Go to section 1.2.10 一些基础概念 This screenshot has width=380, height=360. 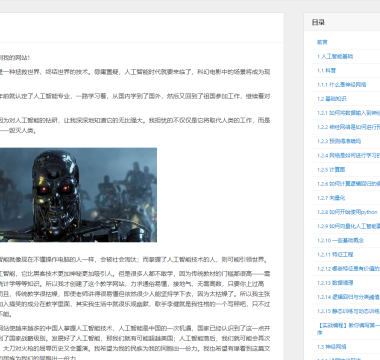pos(340,240)
